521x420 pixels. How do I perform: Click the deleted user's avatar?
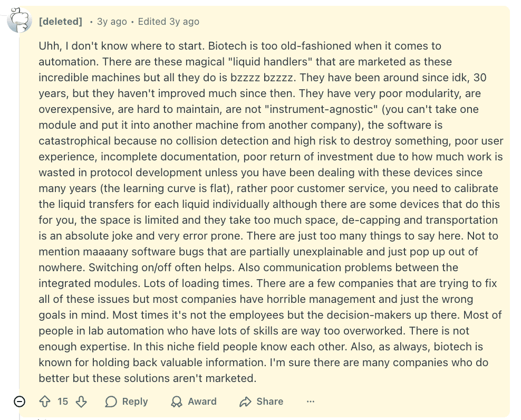[x=19, y=21]
